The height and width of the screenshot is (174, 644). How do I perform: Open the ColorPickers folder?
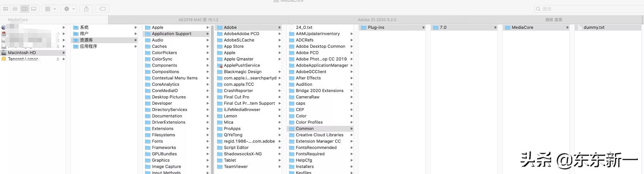(x=164, y=53)
